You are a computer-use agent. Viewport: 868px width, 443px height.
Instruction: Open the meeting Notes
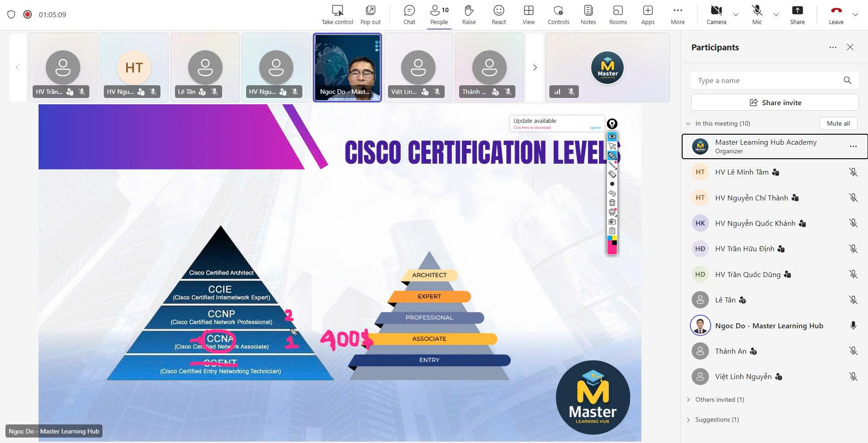[x=588, y=15]
